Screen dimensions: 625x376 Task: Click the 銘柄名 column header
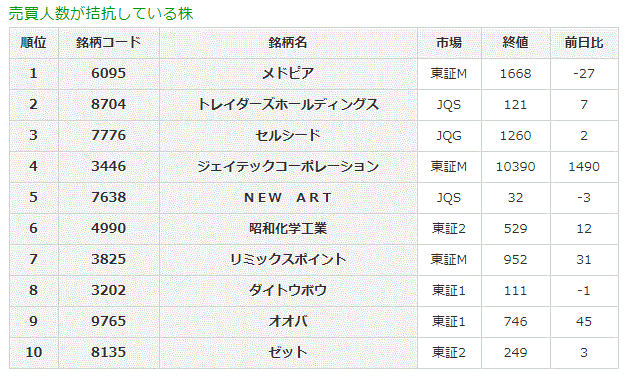[x=288, y=42]
